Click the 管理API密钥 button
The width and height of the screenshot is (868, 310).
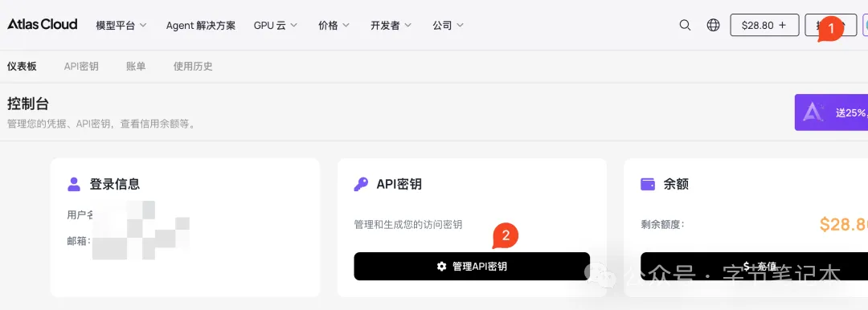[x=472, y=267]
